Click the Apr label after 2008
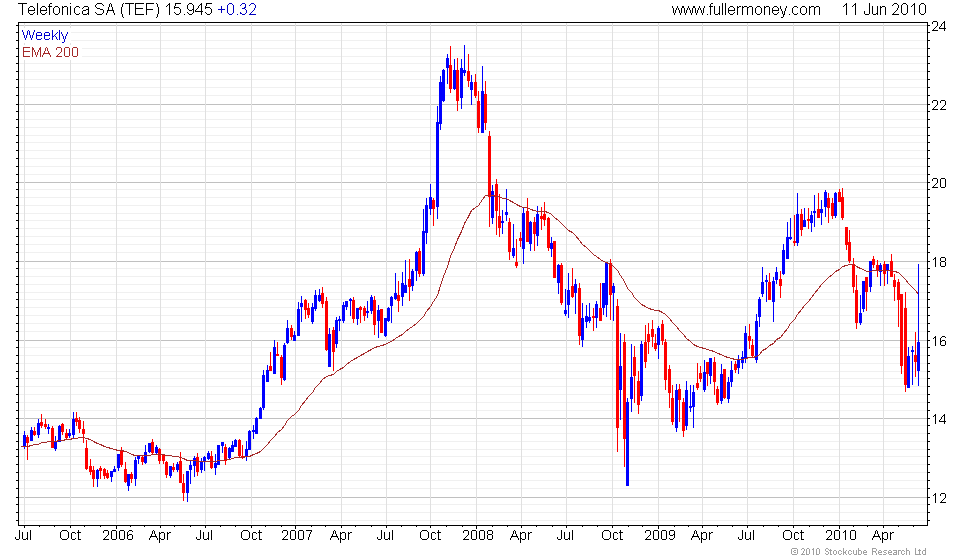This screenshot has width=980, height=560. coord(521,536)
